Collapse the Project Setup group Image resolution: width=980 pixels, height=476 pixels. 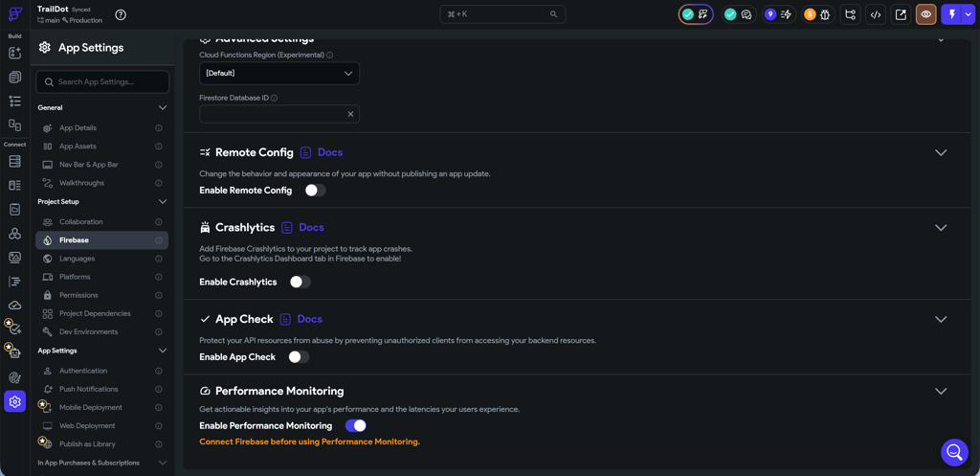(163, 201)
